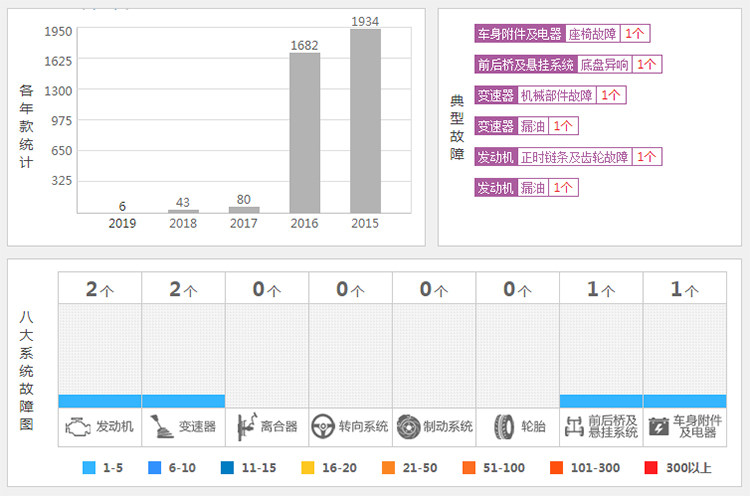Image resolution: width=750 pixels, height=496 pixels.
Task: Click the light blue 1-5 legend swatch
Action: [89, 467]
